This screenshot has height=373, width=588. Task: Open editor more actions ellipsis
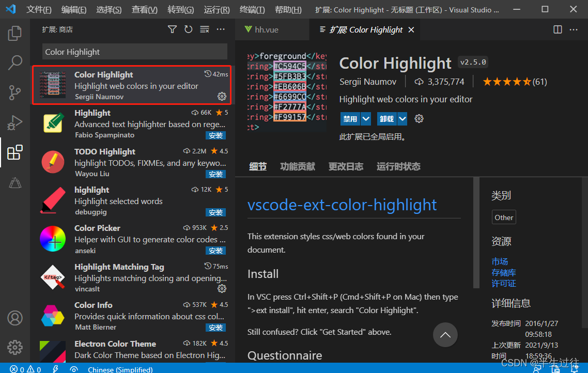click(x=574, y=29)
